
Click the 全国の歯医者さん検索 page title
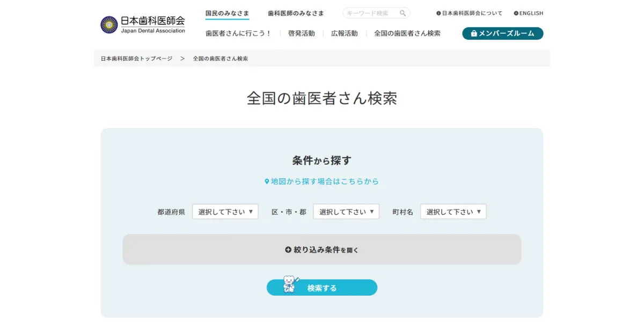(x=322, y=98)
